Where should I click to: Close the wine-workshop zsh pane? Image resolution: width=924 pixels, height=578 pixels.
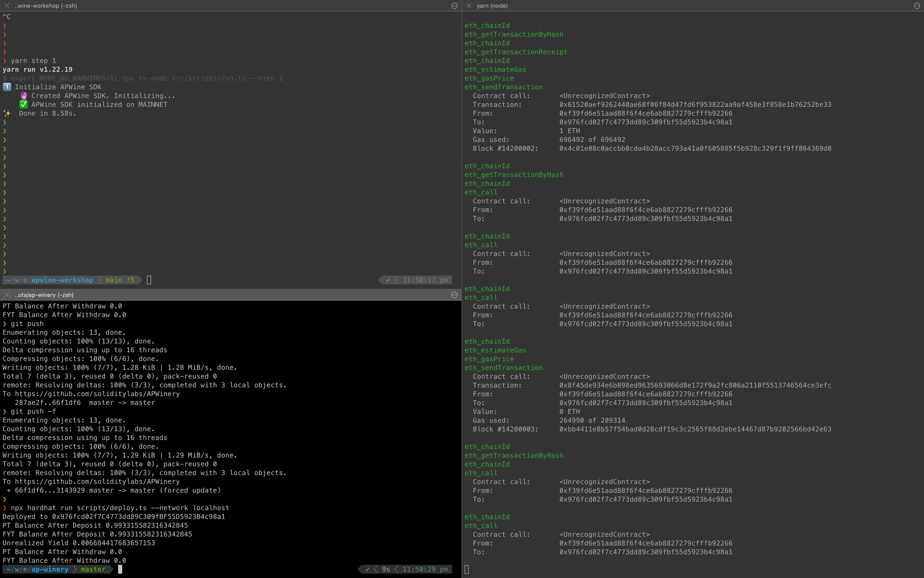[7, 6]
